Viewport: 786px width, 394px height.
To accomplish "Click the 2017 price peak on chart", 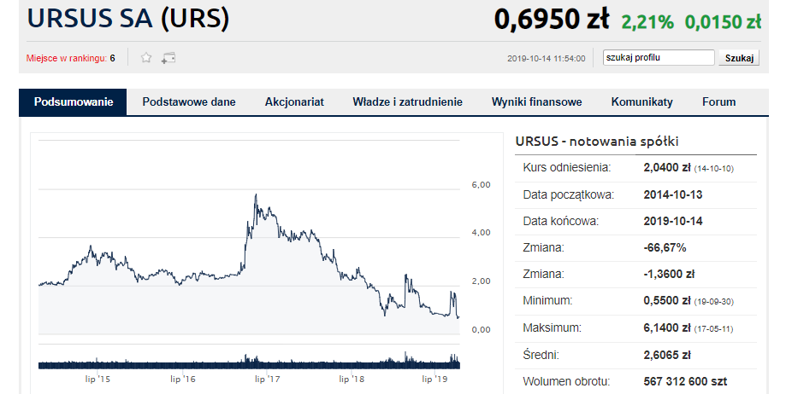I will 256,195.
